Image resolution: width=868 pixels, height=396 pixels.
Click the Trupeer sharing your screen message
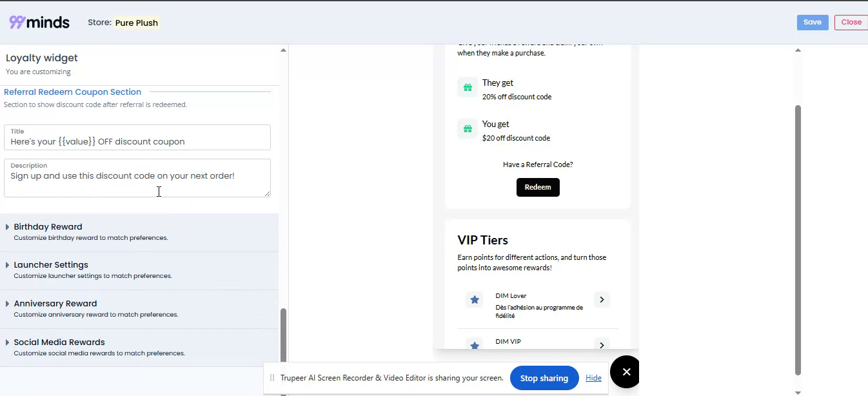click(392, 378)
